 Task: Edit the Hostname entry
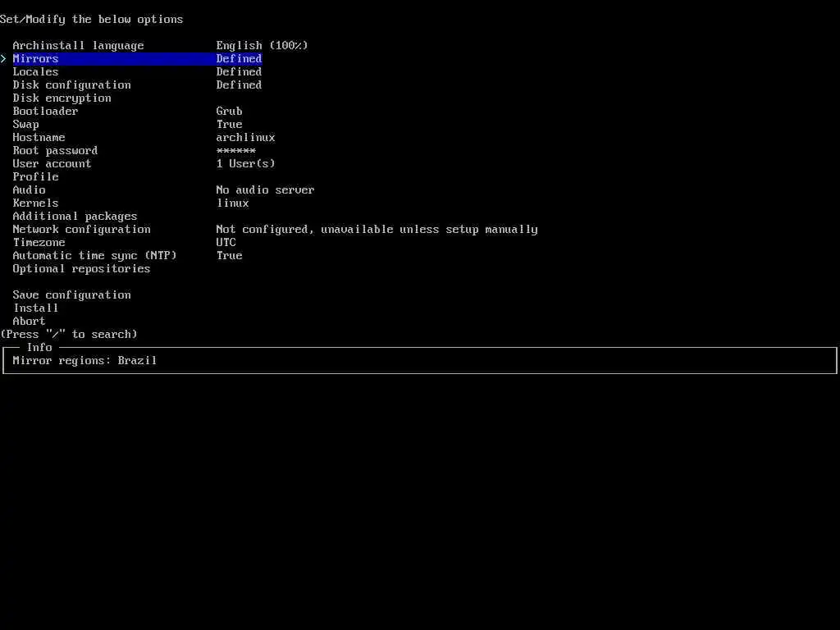pyautogui.click(x=39, y=137)
